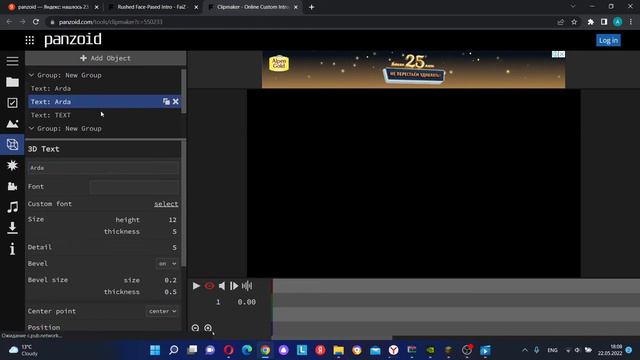
Task: Open the Panzoid apps grid icon
Action: click(x=29, y=40)
